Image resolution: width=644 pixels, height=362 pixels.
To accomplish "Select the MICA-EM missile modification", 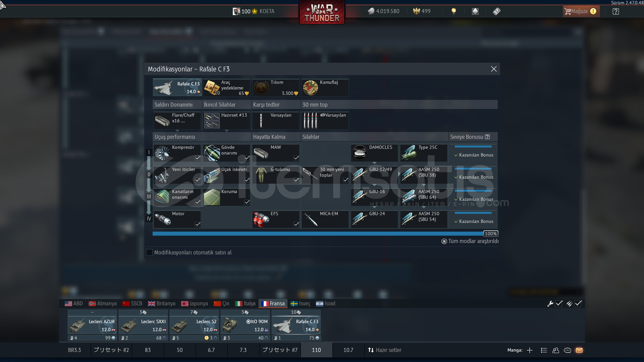I will pos(325,219).
